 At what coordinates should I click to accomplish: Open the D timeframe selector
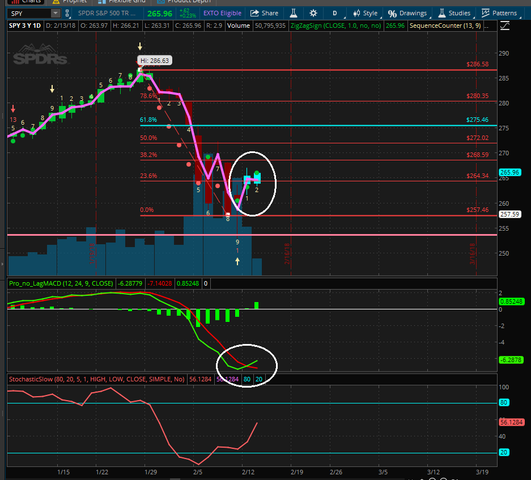(x=335, y=14)
